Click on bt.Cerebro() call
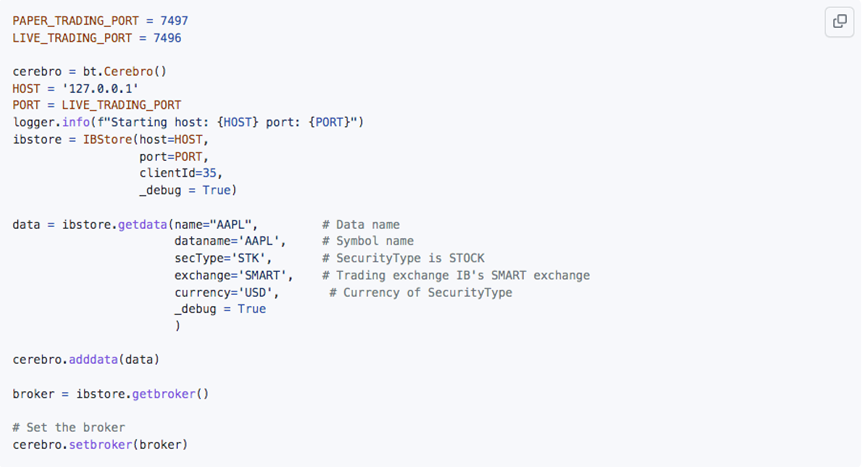The image size is (863, 467). 125,72
